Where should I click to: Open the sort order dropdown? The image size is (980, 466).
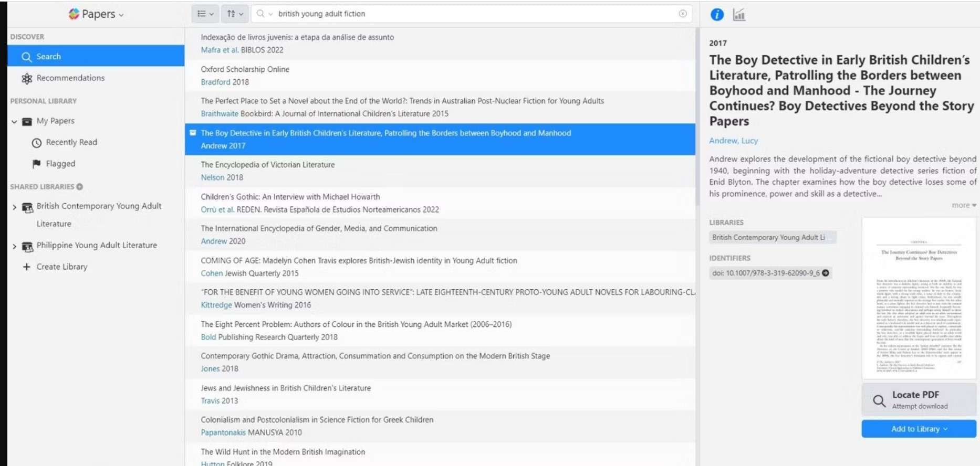(x=235, y=14)
